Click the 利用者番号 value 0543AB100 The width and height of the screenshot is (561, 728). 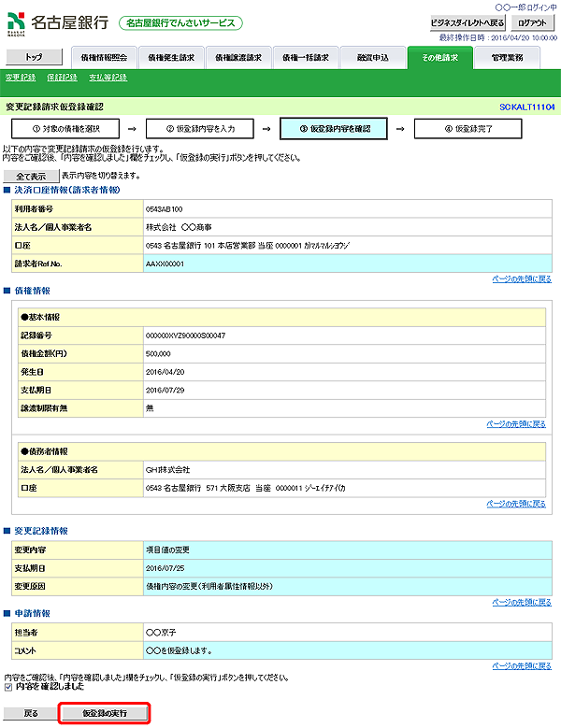165,209
